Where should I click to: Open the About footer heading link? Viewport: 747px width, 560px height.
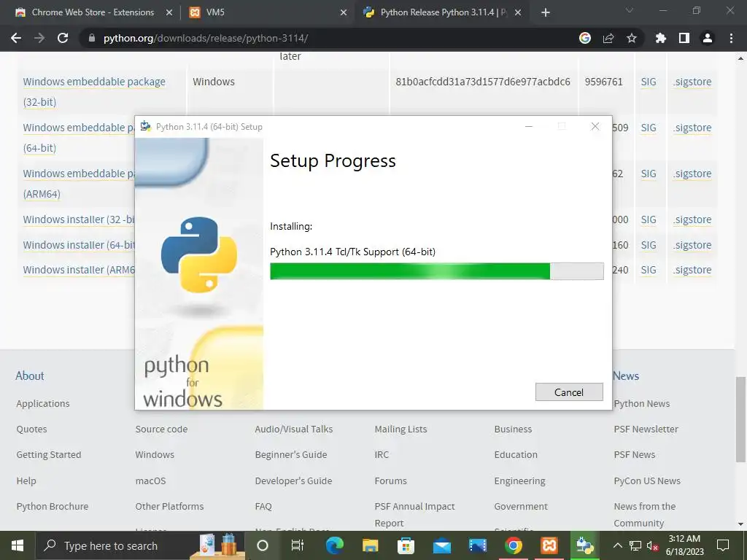pyautogui.click(x=29, y=376)
